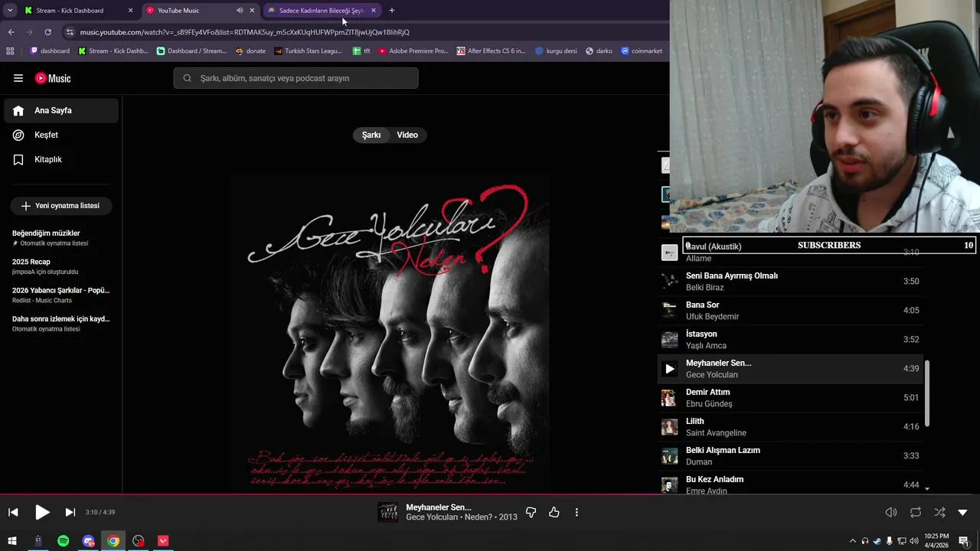980x551 pixels.
Task: Play Bana Sor by Ufuk Beydemir
Action: coord(791,310)
